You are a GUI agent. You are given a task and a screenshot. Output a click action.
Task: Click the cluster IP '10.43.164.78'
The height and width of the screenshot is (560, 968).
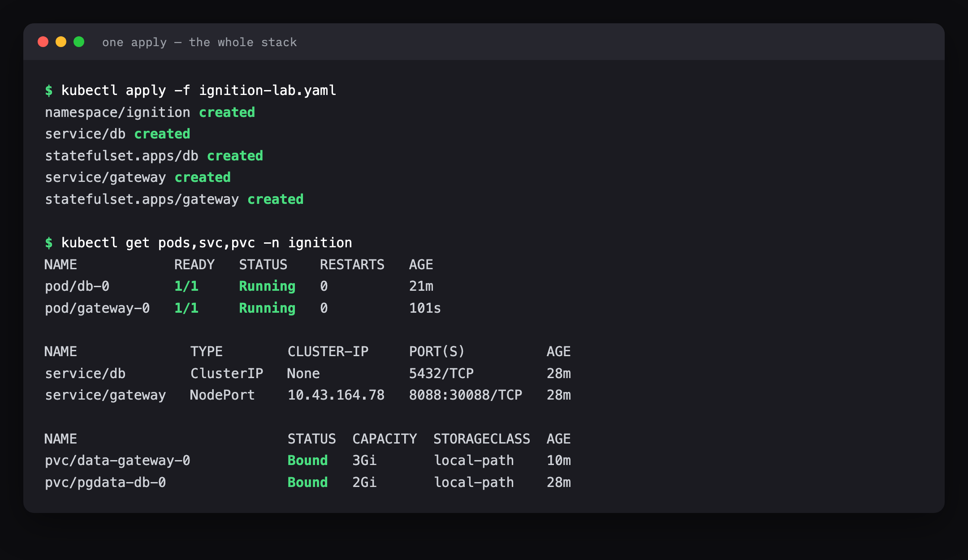[336, 395]
